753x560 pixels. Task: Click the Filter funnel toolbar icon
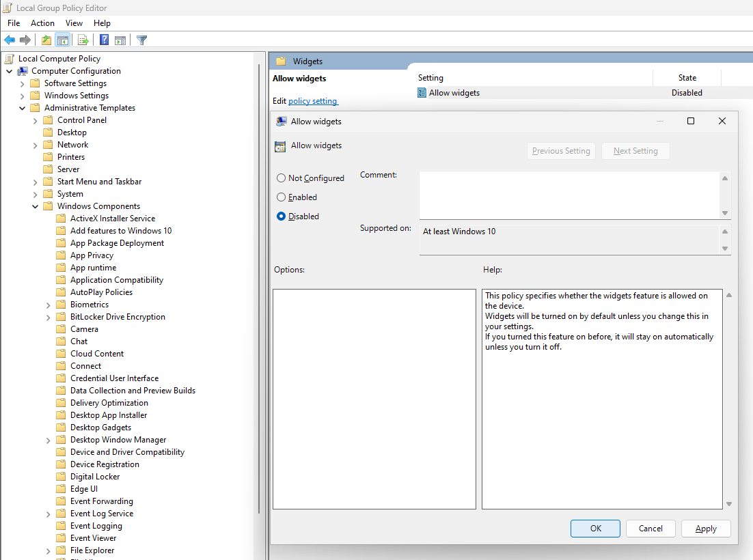[x=141, y=40]
